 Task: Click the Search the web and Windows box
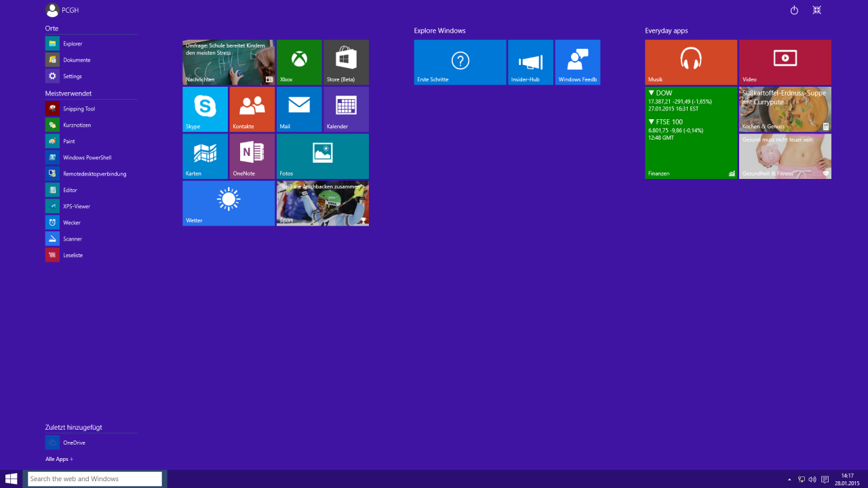point(95,479)
